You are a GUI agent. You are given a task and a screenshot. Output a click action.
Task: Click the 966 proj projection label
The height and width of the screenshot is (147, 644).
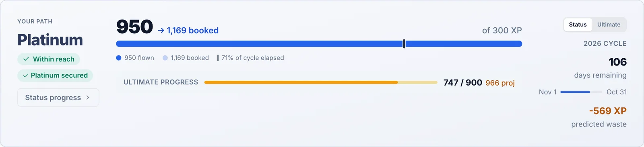tap(500, 83)
